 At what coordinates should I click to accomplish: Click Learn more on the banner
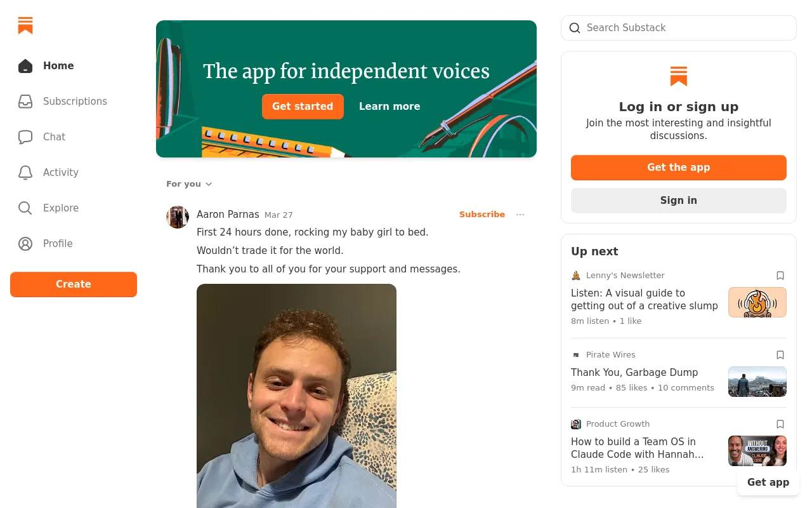click(x=390, y=107)
